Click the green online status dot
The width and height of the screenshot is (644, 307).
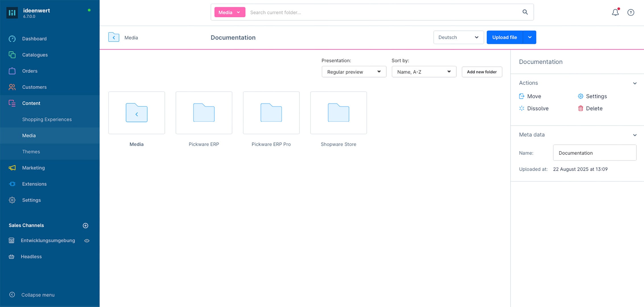[89, 10]
